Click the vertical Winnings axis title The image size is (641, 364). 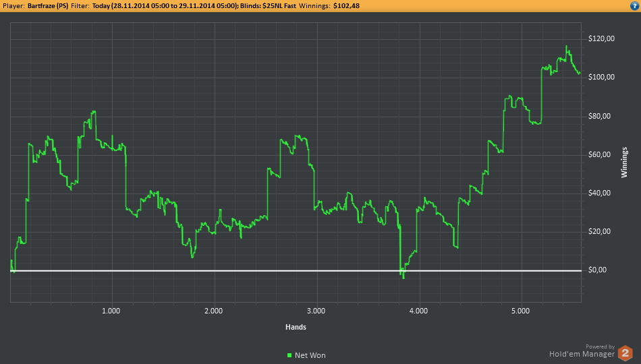(x=624, y=162)
